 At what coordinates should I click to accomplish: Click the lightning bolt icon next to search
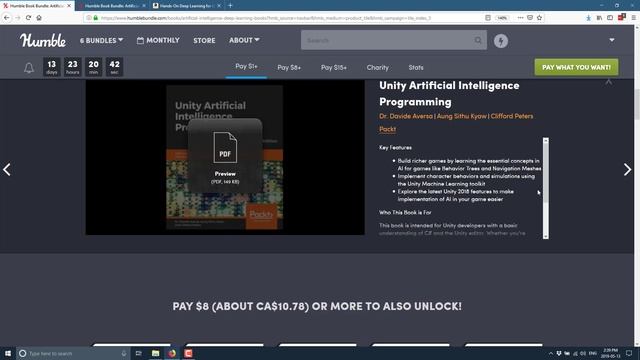coord(501,41)
